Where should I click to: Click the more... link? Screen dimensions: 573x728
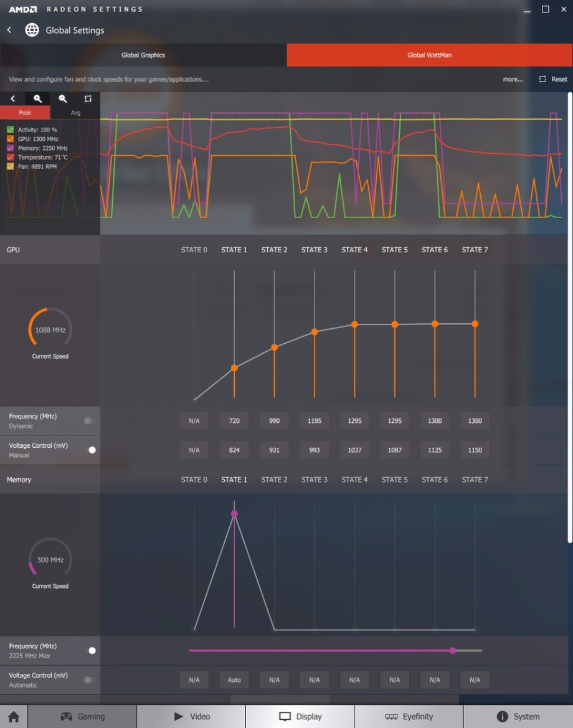(513, 79)
